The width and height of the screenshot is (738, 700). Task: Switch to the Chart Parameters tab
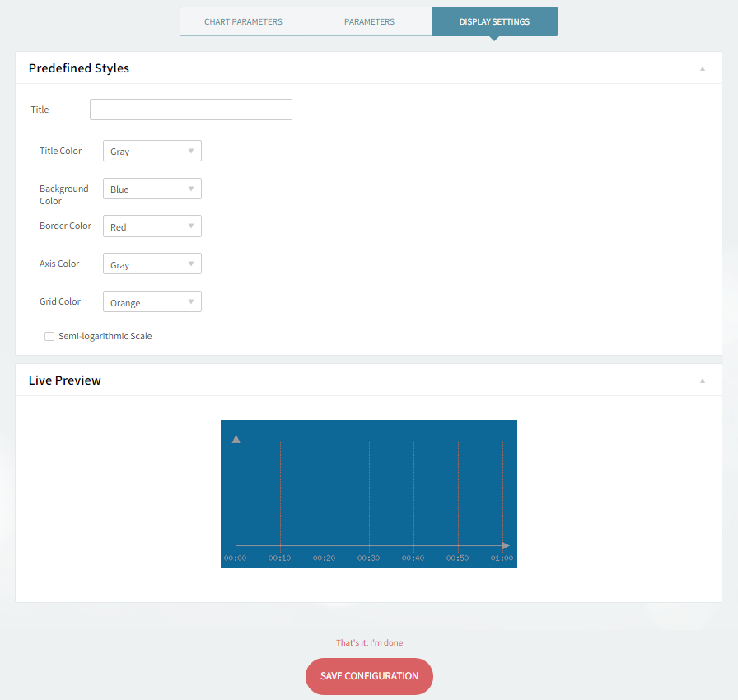[x=243, y=21]
